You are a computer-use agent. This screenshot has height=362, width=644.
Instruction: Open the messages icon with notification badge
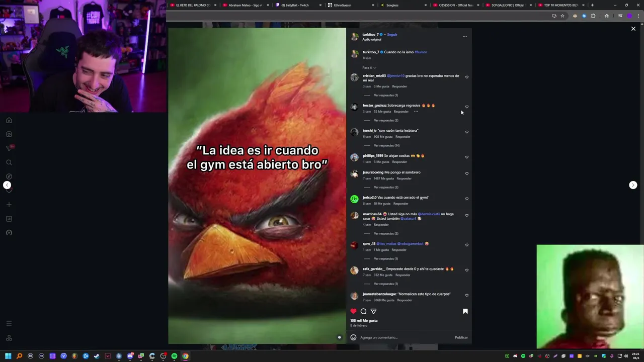click(x=9, y=148)
